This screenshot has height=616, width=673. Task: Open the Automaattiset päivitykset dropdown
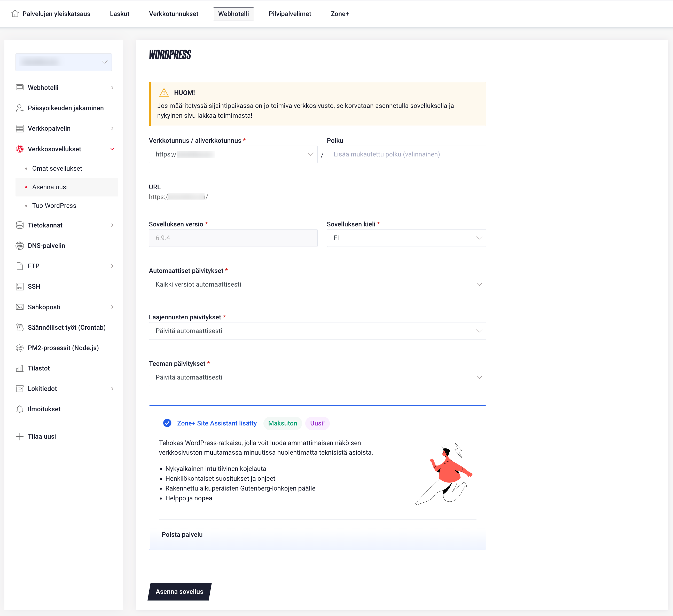coord(317,284)
